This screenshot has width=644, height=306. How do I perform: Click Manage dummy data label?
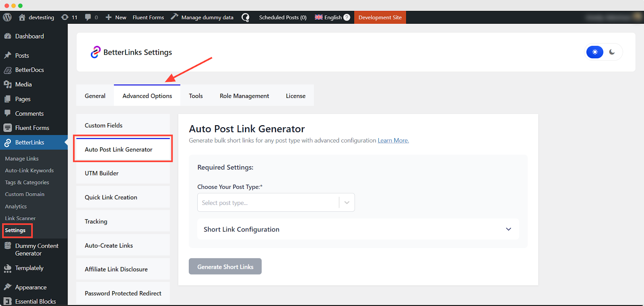click(207, 17)
